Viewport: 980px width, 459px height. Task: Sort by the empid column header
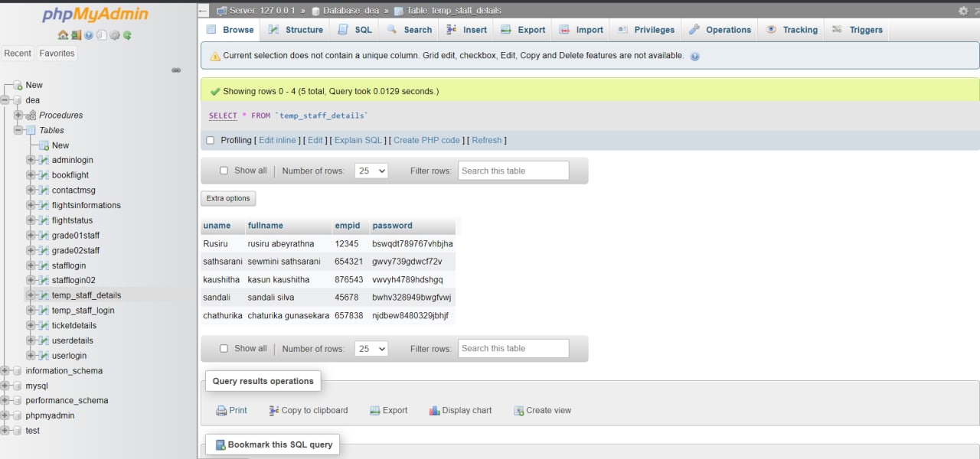pyautogui.click(x=348, y=226)
